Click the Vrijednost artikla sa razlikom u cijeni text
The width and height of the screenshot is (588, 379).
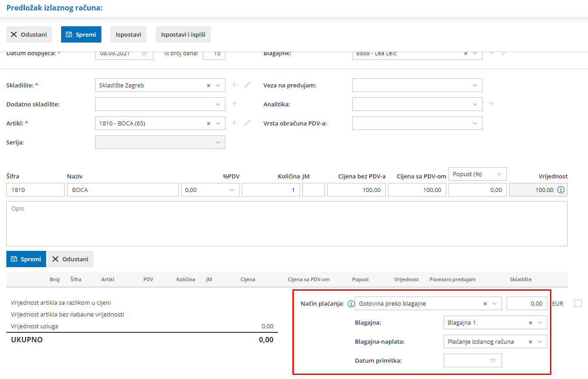click(61, 302)
